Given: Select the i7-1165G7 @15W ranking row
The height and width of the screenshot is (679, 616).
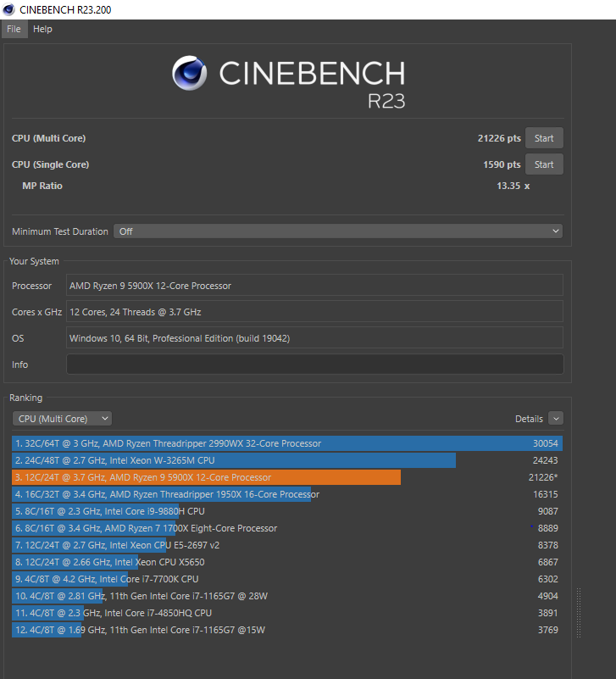Looking at the screenshot, I should point(287,630).
